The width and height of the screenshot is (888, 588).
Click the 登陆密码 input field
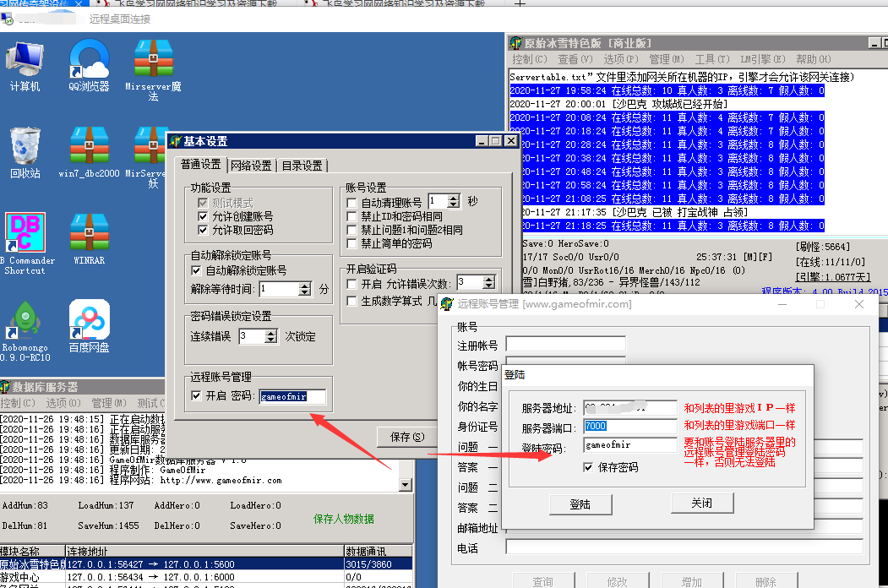[x=629, y=444]
